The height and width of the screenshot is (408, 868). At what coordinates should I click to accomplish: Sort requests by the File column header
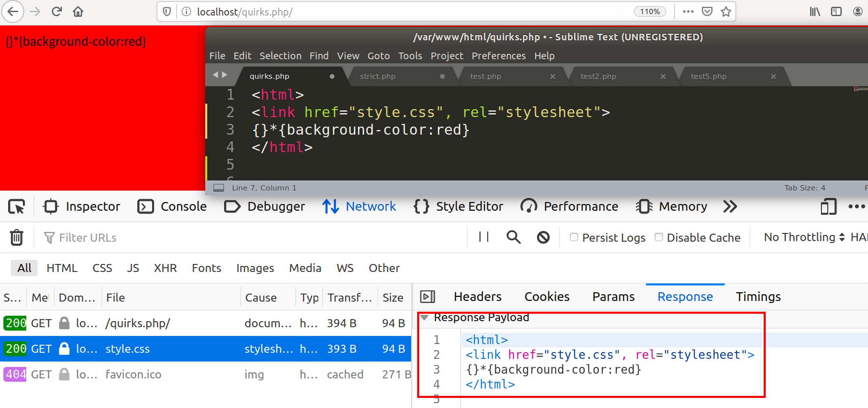coord(171,297)
